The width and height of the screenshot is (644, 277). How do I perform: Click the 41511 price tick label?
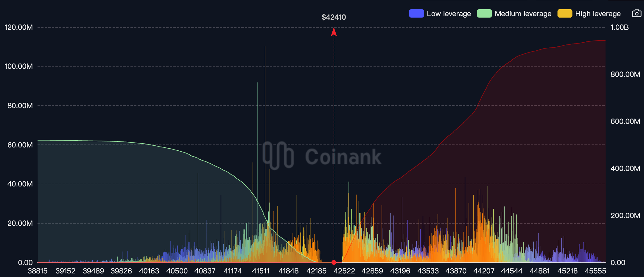pyautogui.click(x=261, y=271)
